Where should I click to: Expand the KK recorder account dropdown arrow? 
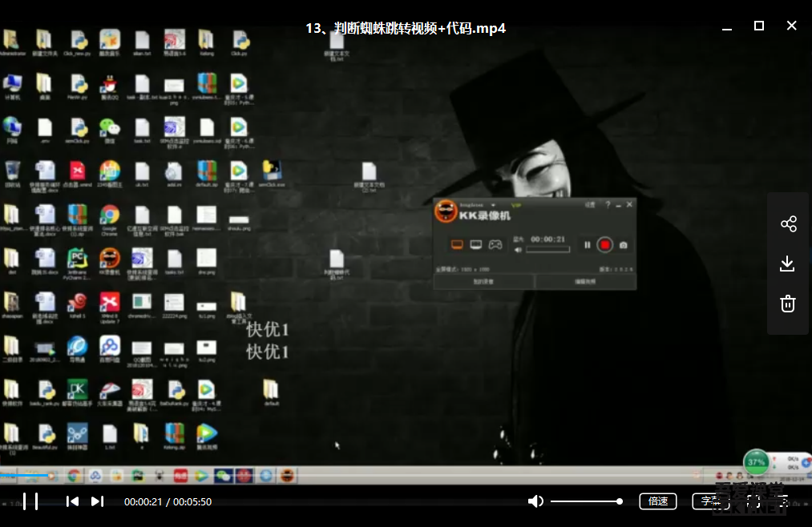click(x=494, y=205)
